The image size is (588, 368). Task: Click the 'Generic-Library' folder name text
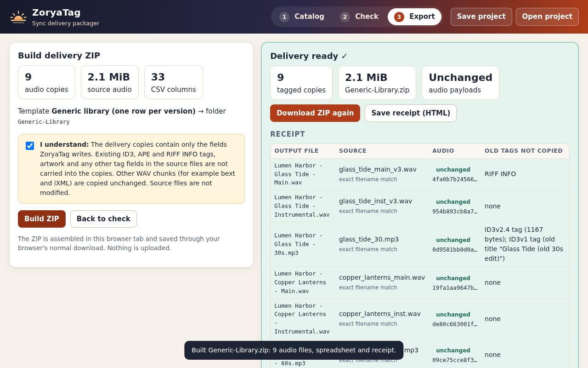[44, 122]
